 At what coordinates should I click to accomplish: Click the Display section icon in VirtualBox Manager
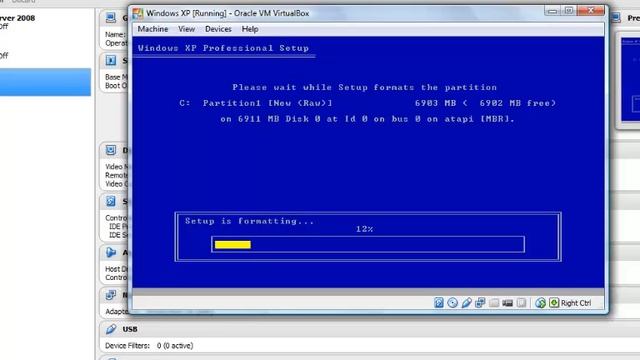click(x=111, y=150)
